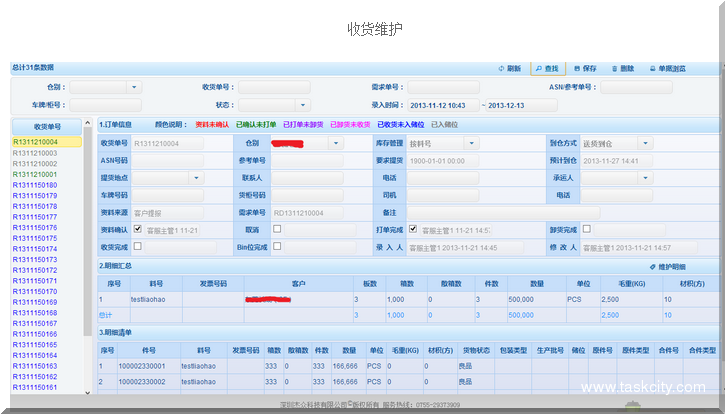
Task: Click the 毛重(KG) header in 明细汇总
Action: (632, 284)
